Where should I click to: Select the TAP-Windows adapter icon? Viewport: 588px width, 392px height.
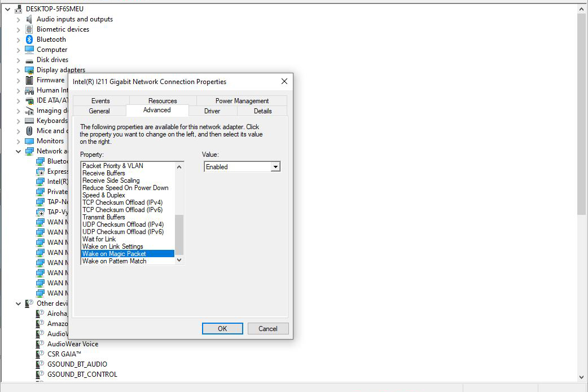coord(41,202)
